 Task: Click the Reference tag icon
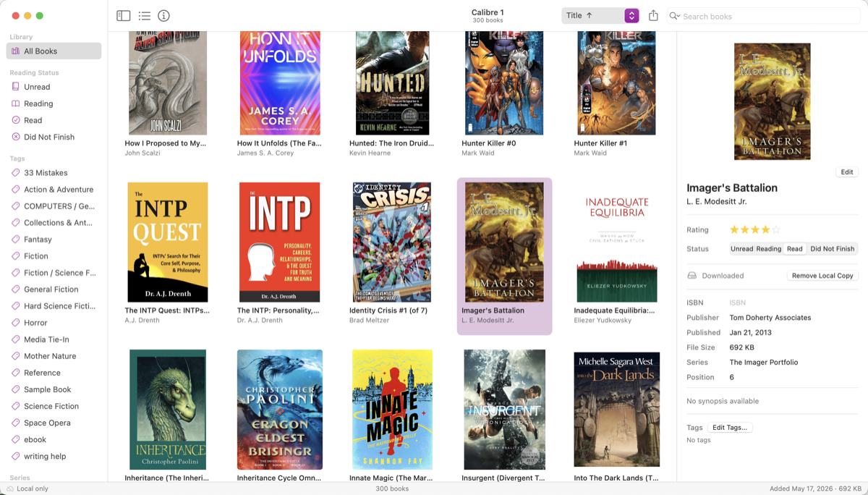pyautogui.click(x=16, y=373)
